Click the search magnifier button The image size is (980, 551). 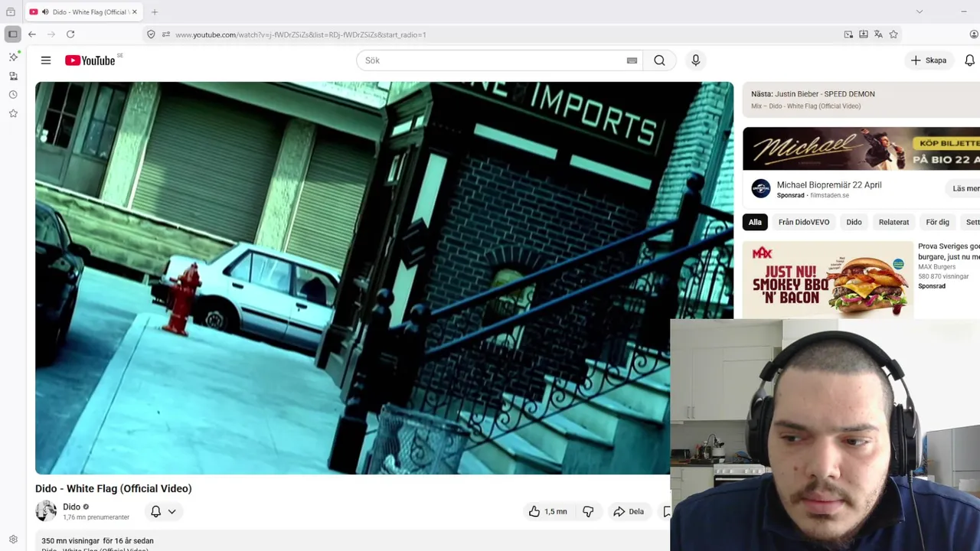659,60
